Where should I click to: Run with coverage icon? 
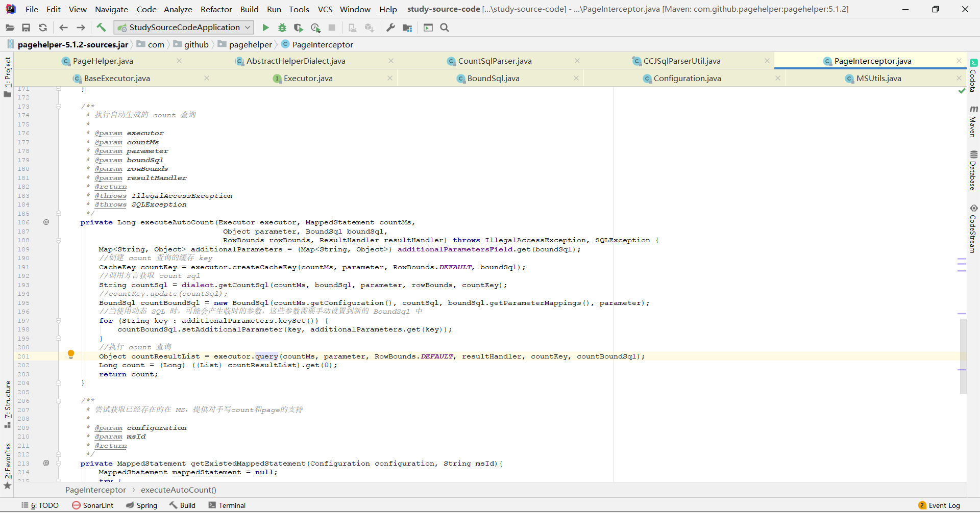tap(299, 28)
